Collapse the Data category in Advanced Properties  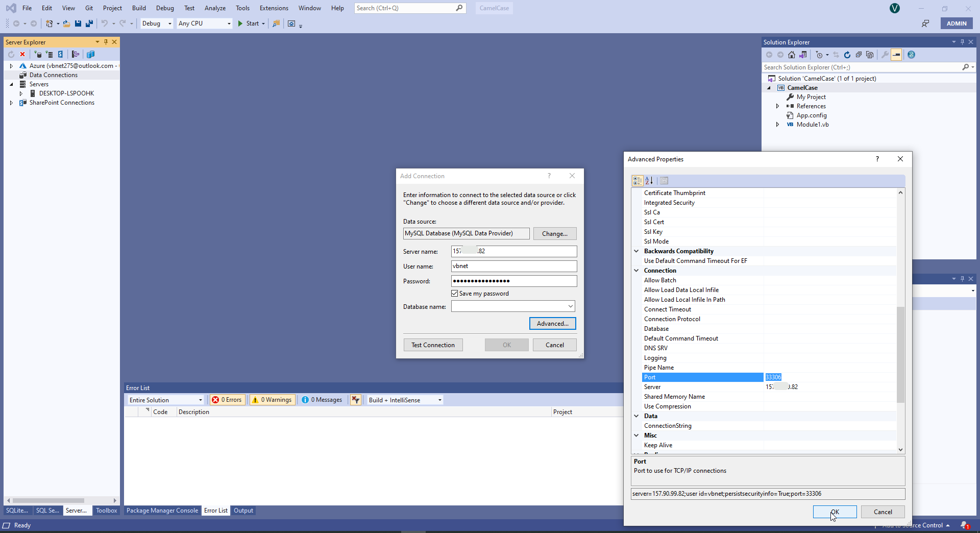pyautogui.click(x=636, y=416)
